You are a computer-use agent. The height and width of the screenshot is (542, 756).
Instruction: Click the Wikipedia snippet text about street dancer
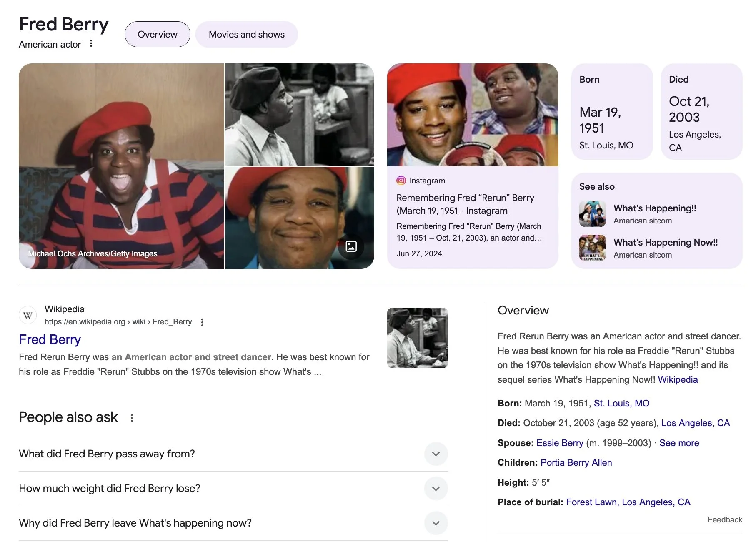click(x=194, y=364)
